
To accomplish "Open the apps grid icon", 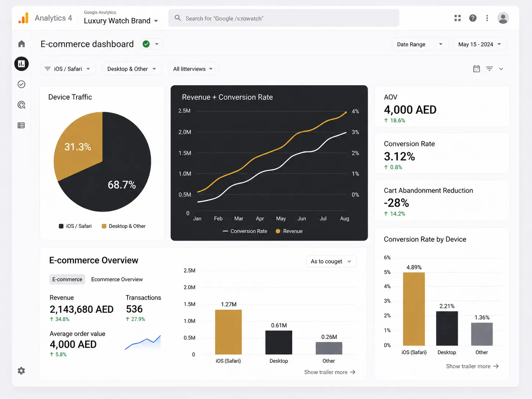I will coord(457,18).
